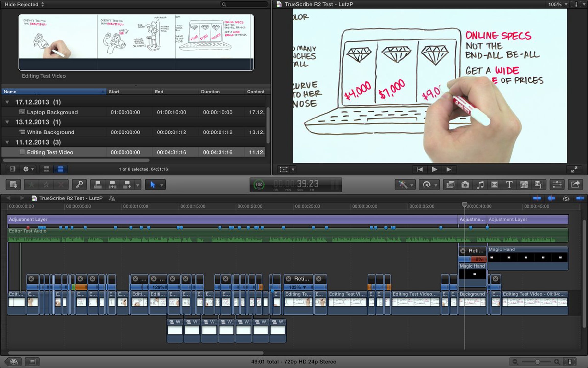Click the Import Media icon
588x368 pixels.
[13, 185]
